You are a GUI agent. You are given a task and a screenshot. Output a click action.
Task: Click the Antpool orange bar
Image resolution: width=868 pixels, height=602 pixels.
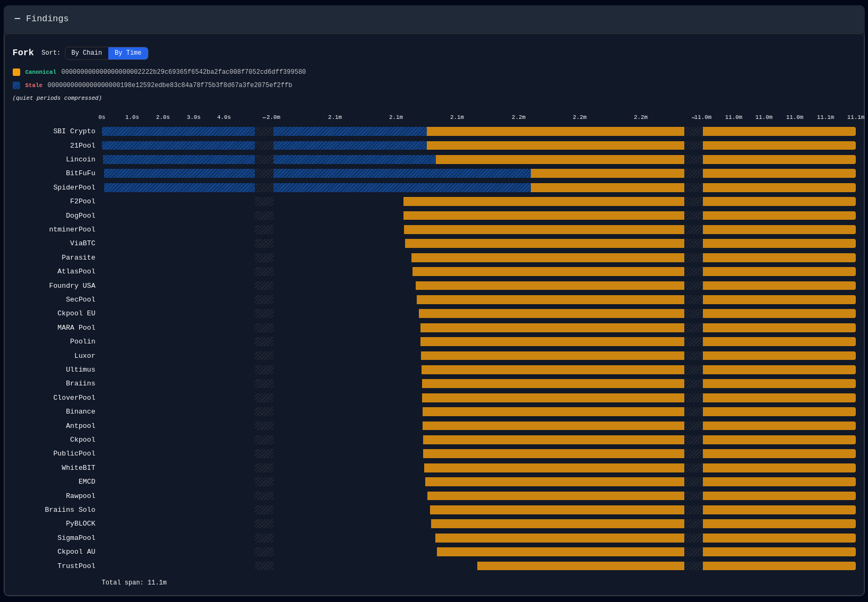coord(553,426)
